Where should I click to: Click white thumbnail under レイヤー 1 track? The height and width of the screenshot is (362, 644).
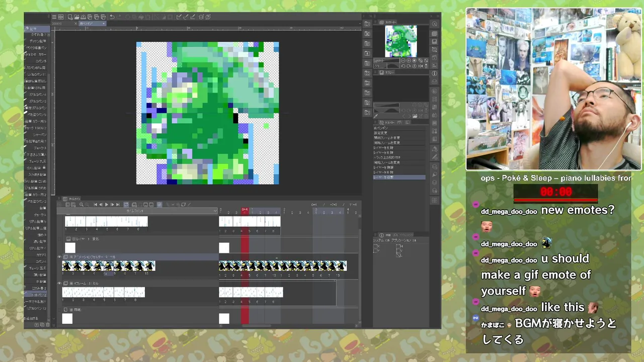70,248
